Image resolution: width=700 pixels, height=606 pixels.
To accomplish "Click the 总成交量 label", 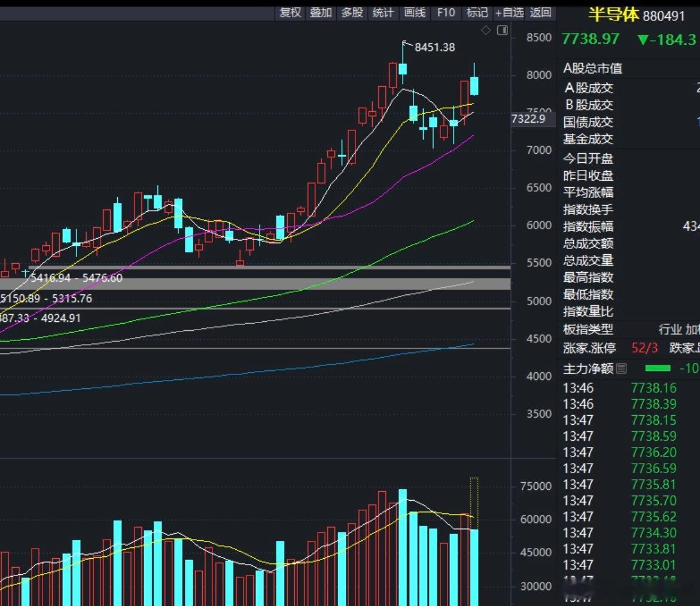I will pos(588,260).
